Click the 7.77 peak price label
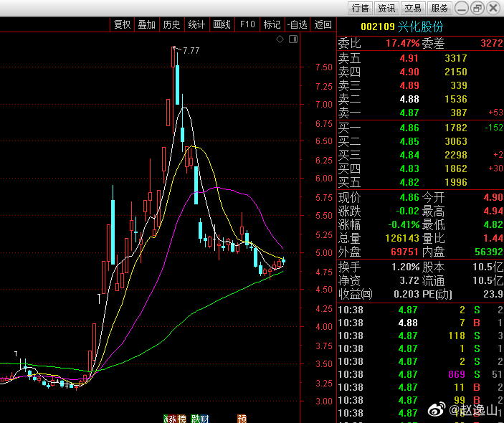The image size is (504, 423). pos(191,50)
